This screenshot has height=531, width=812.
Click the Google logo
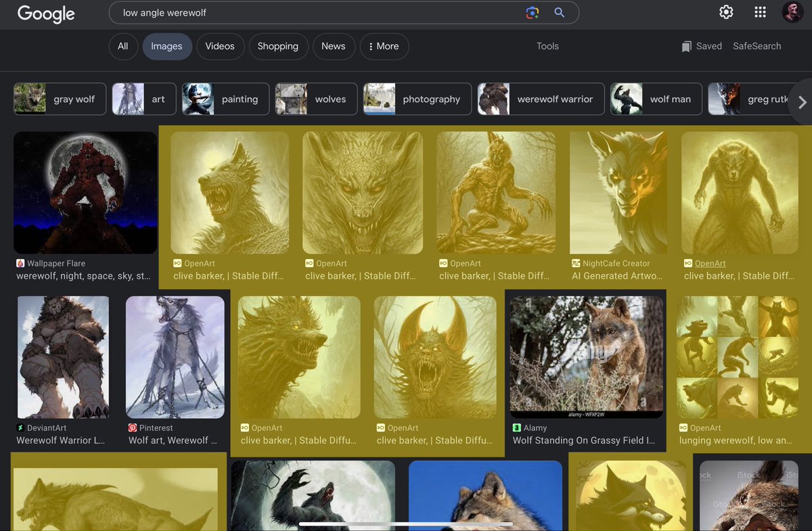point(46,13)
